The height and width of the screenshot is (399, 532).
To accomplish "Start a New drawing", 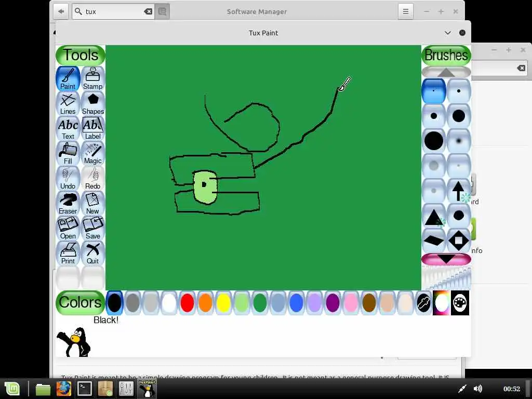I will pyautogui.click(x=92, y=203).
